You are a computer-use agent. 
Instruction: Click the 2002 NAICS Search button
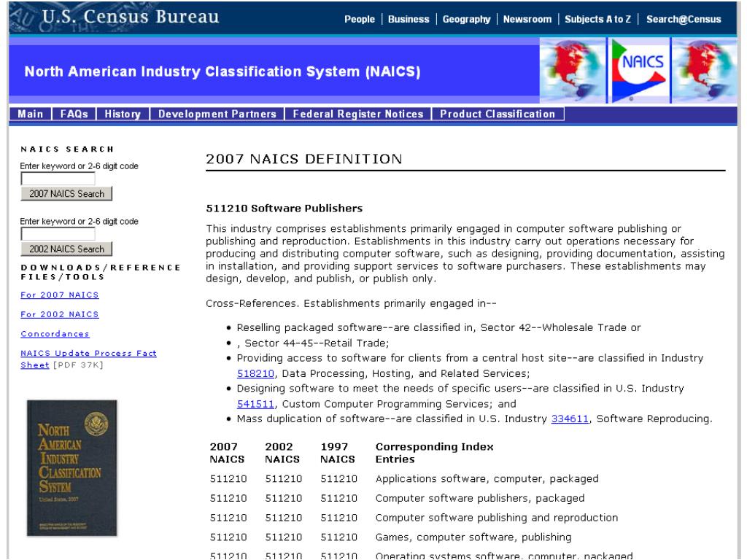click(x=66, y=249)
